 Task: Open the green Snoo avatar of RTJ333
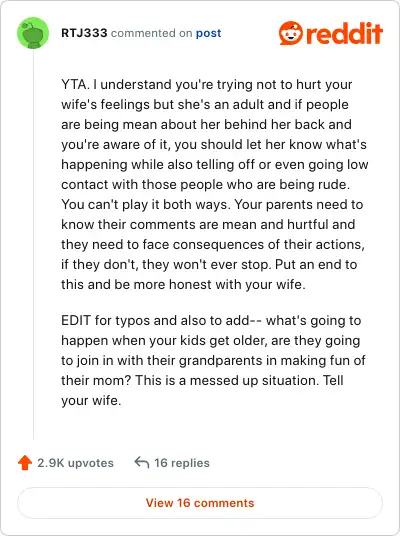pyautogui.click(x=33, y=33)
